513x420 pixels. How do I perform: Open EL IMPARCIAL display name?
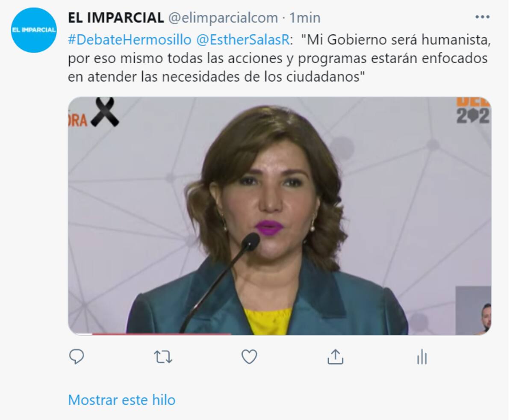coord(116,18)
